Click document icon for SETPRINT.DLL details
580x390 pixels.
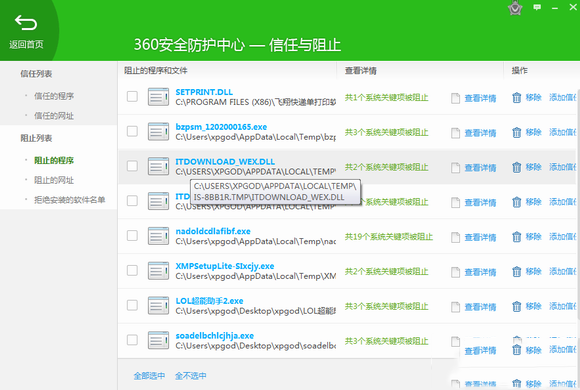[x=455, y=98]
